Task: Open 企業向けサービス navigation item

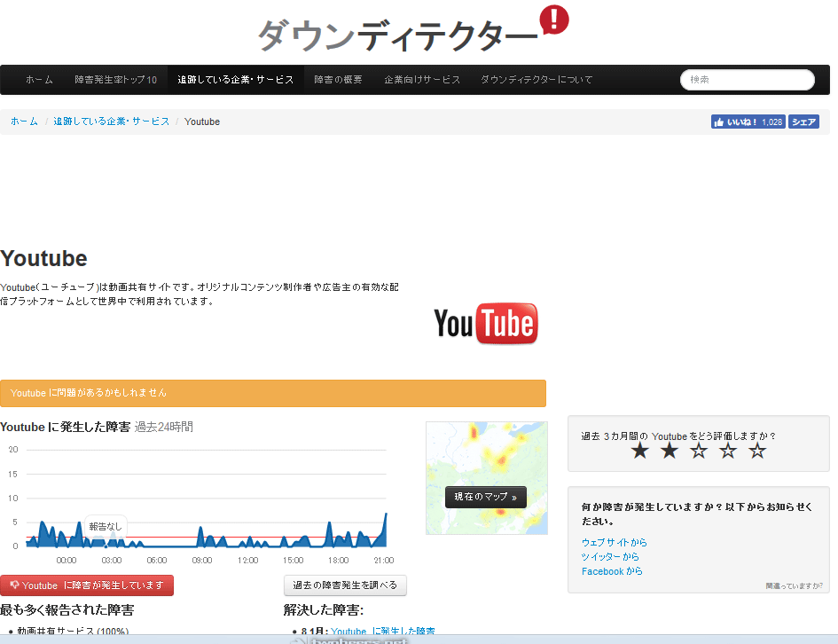Action: [x=422, y=80]
